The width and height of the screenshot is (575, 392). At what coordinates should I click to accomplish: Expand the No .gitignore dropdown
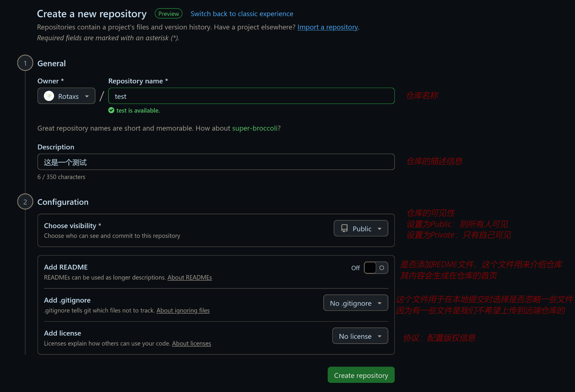tap(355, 303)
